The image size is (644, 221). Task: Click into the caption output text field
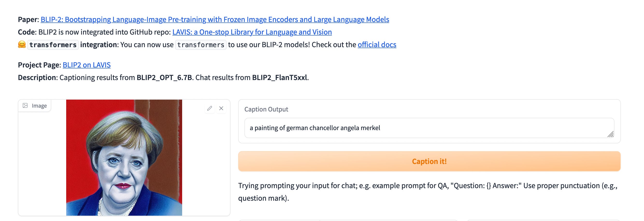(429, 128)
